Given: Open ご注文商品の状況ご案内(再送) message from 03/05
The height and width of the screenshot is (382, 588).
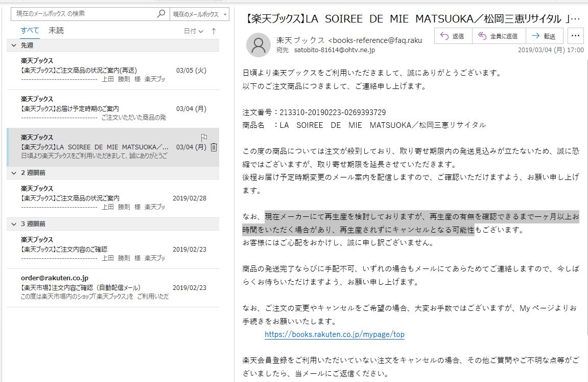Looking at the screenshot, I should [x=113, y=70].
